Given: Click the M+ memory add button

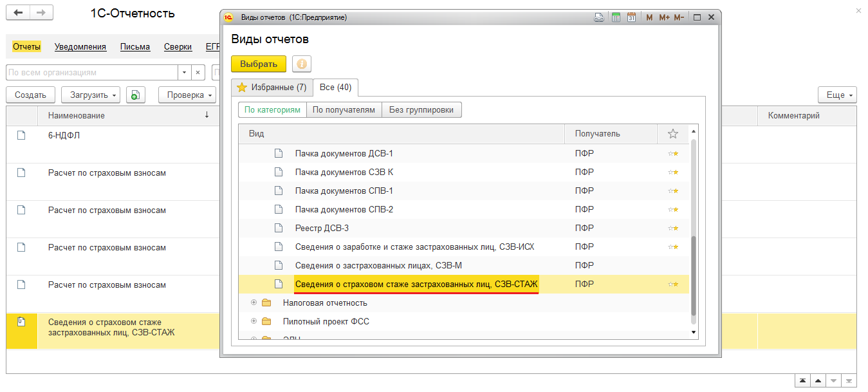Looking at the screenshot, I should [x=664, y=17].
